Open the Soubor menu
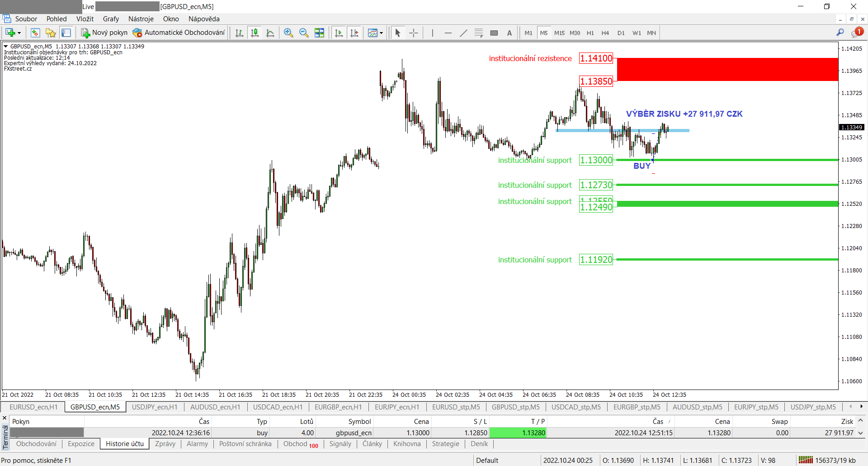 pyautogui.click(x=26, y=19)
